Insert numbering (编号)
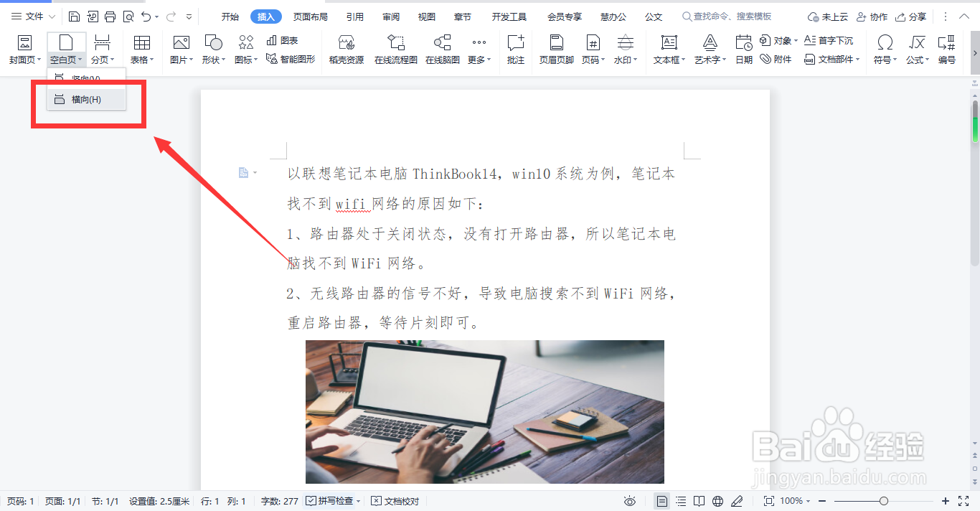Image resolution: width=980 pixels, height=511 pixels. [947, 50]
